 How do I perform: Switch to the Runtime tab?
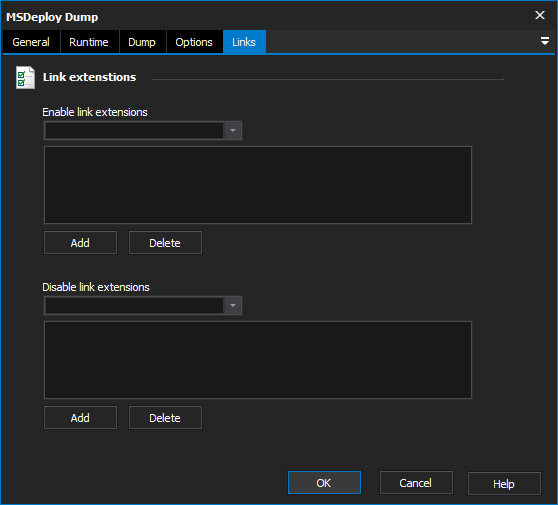coord(89,42)
